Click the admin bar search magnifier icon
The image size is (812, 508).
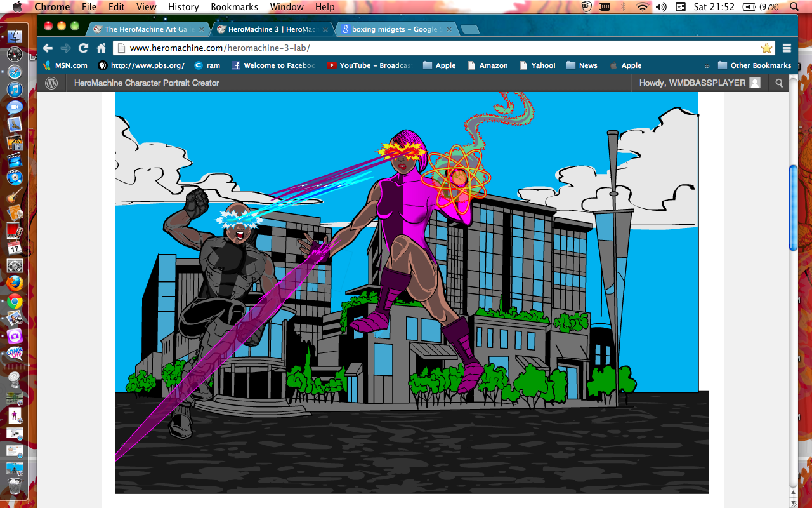pyautogui.click(x=779, y=83)
